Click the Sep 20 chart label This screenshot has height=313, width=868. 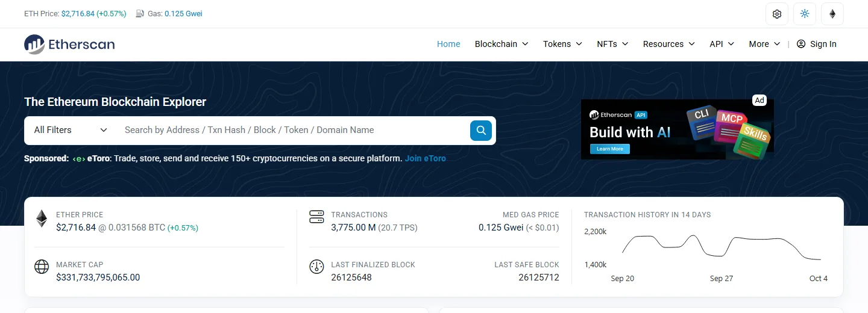622,279
